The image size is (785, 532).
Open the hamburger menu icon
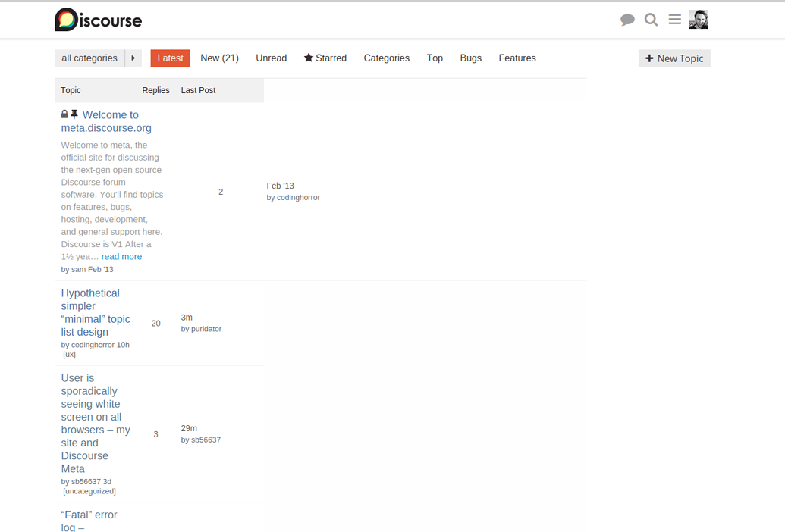(x=674, y=20)
